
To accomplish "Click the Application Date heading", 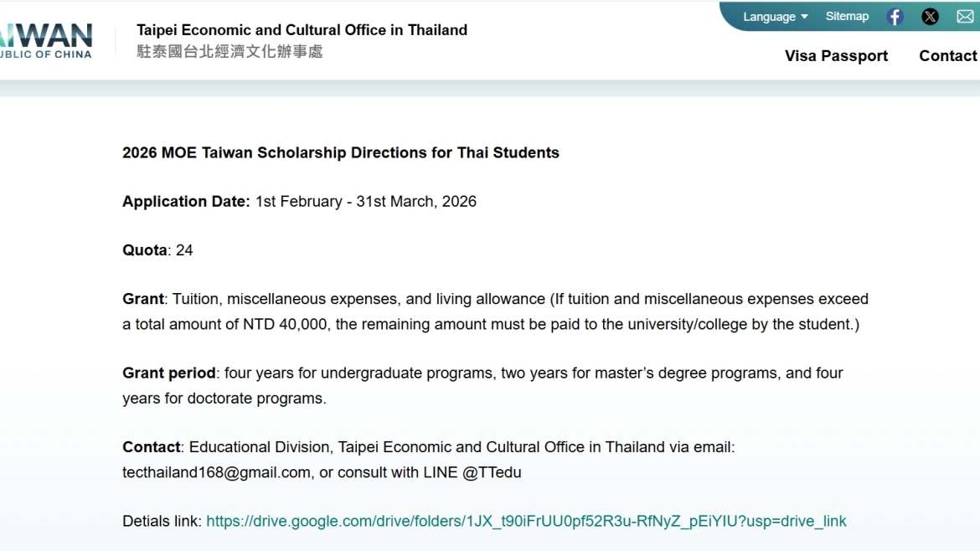I will [x=186, y=201].
